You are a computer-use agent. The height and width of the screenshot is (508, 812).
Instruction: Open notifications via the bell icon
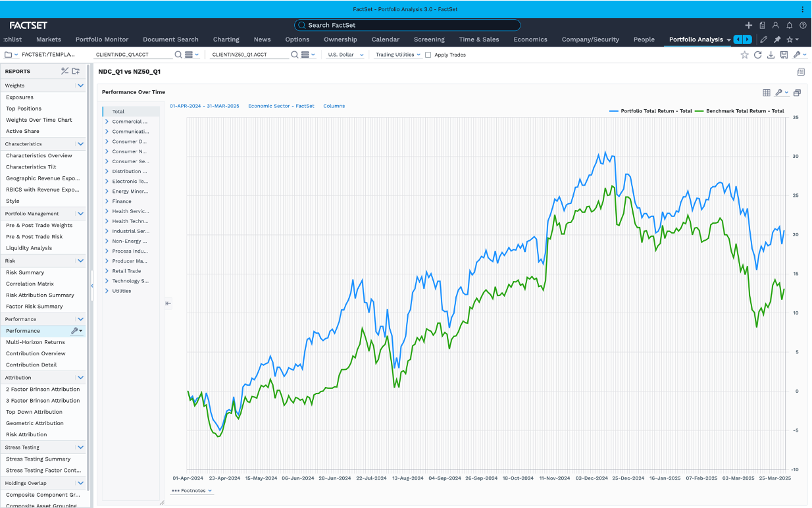pyautogui.click(x=789, y=25)
